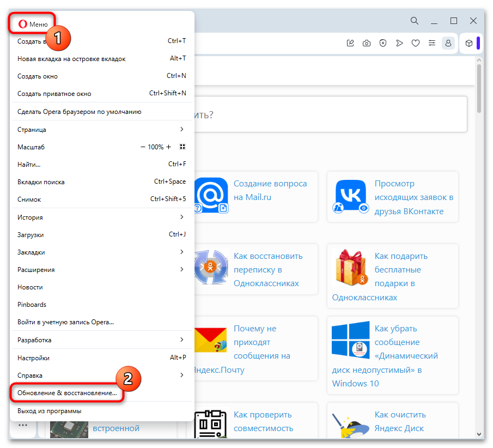This screenshot has height=448, width=493.
Task: Click the scrollbar down arrow
Action: pyautogui.click(x=479, y=434)
